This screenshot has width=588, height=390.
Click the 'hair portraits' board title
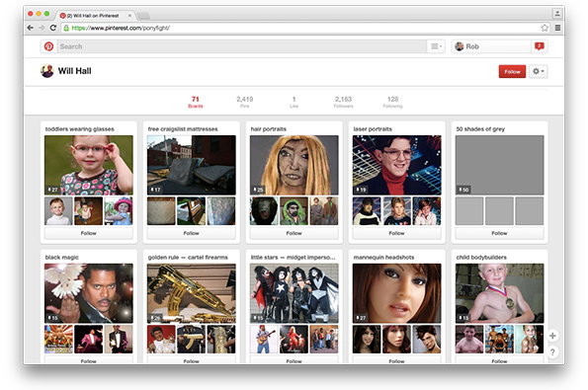[269, 129]
